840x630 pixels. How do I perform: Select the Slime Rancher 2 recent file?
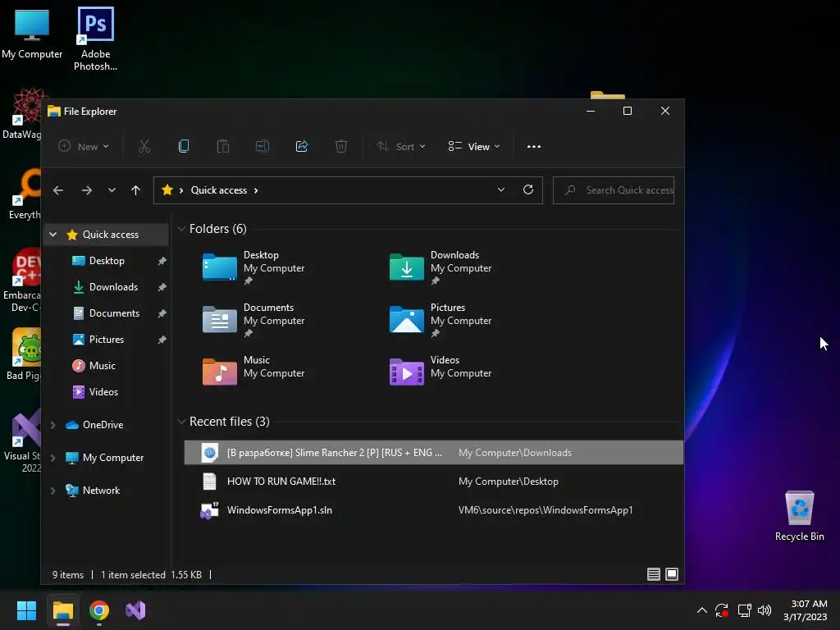433,453
